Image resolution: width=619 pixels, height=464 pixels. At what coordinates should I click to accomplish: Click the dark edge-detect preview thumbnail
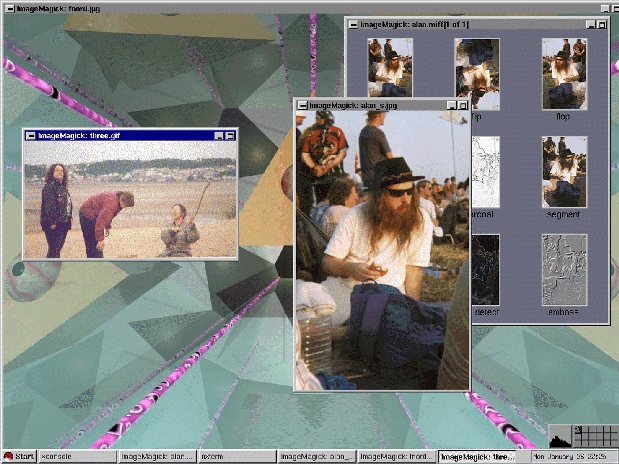(x=485, y=269)
